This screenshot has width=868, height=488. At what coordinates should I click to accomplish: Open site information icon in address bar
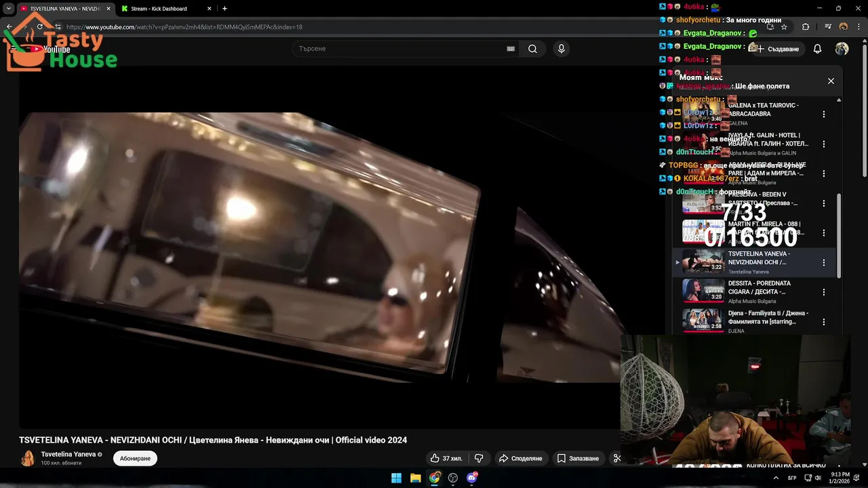[58, 27]
